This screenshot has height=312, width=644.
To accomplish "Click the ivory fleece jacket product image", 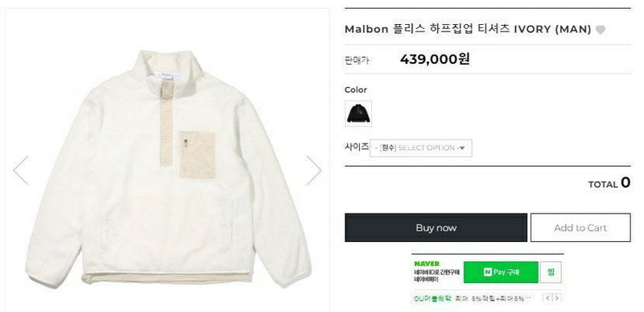I will 167,168.
